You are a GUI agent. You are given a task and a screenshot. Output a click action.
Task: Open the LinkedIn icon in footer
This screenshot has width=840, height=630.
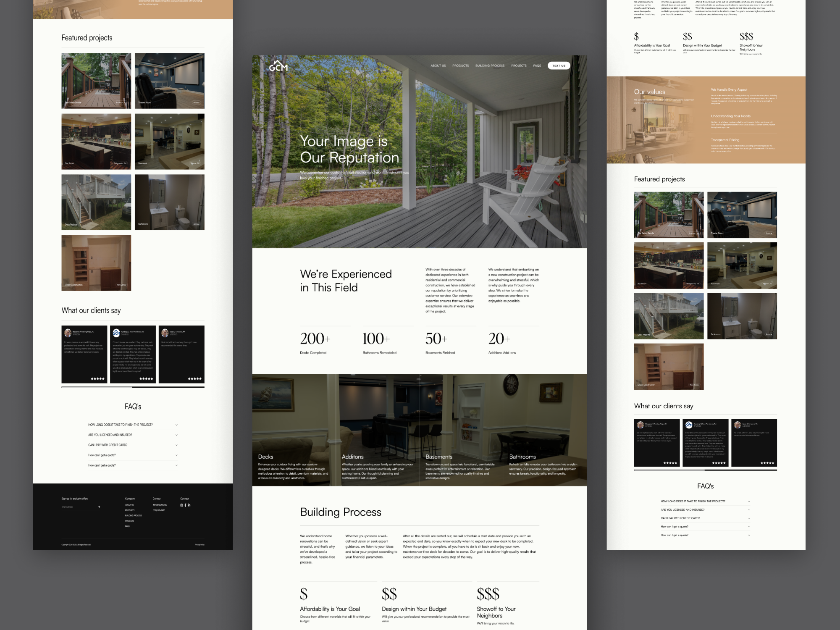189,505
